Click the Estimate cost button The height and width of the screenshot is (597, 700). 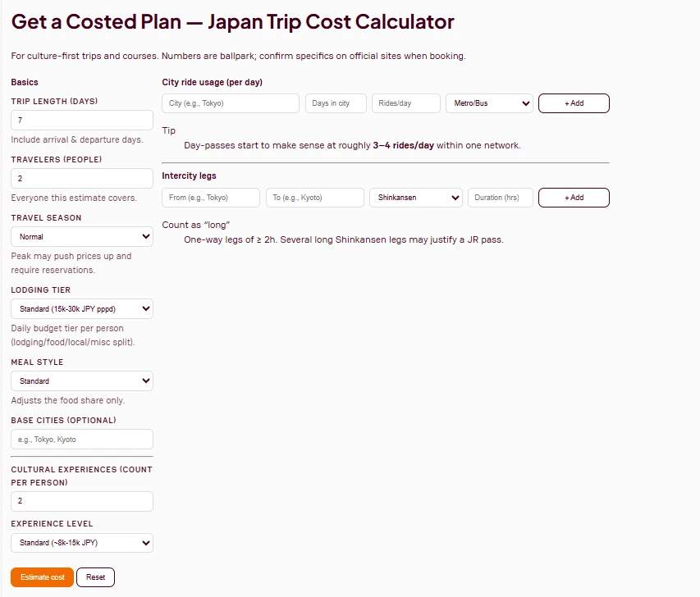click(41, 576)
